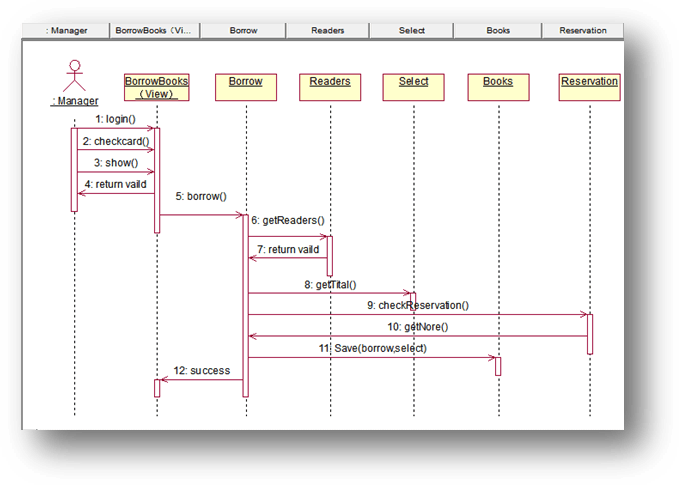The width and height of the screenshot is (679, 485).
Task: Select the Readers object box
Action: point(330,87)
